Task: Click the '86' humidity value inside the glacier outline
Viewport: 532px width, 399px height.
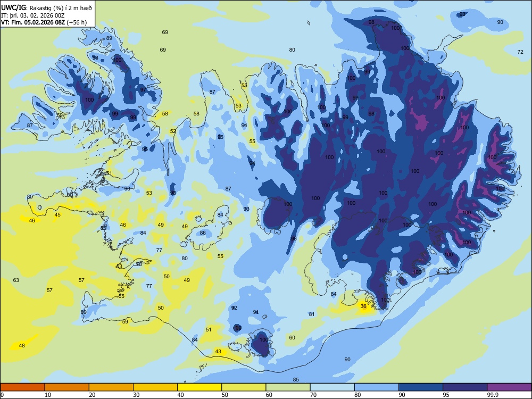Action: [203, 232]
